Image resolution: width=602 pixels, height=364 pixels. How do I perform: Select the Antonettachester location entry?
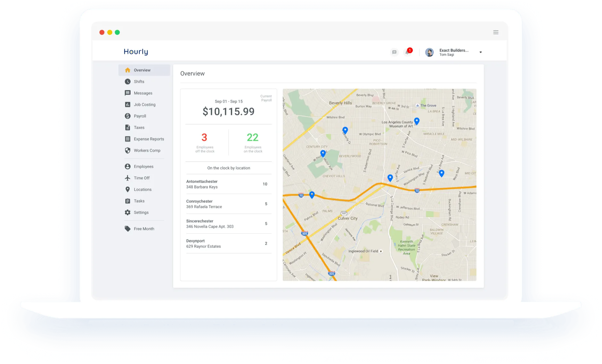pos(202,184)
